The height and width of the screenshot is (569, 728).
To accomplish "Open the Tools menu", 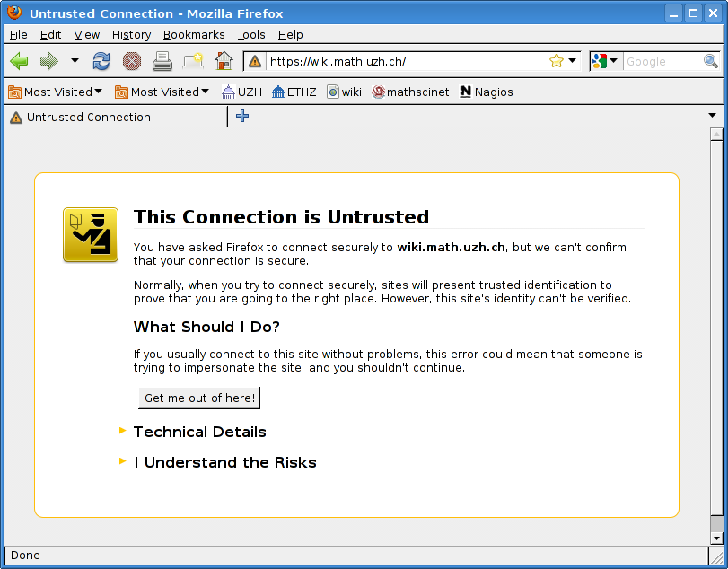I will click(251, 34).
